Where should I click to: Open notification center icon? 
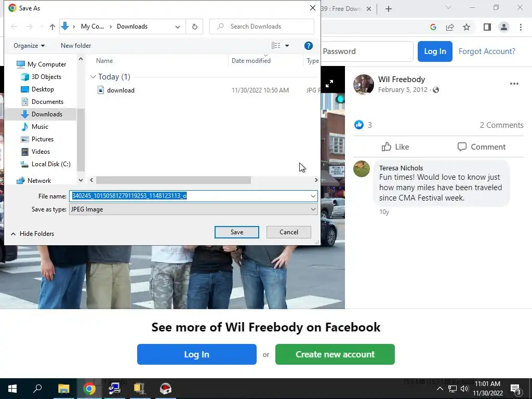pos(516,389)
